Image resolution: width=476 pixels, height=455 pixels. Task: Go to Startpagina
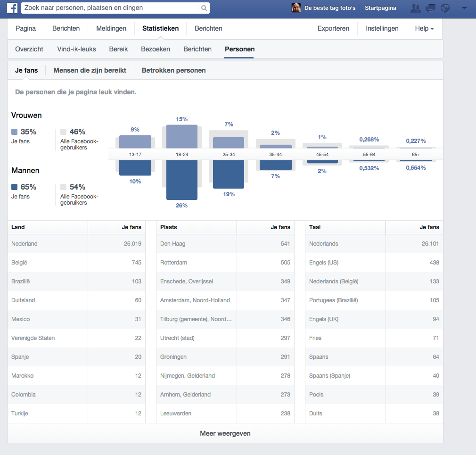(380, 8)
